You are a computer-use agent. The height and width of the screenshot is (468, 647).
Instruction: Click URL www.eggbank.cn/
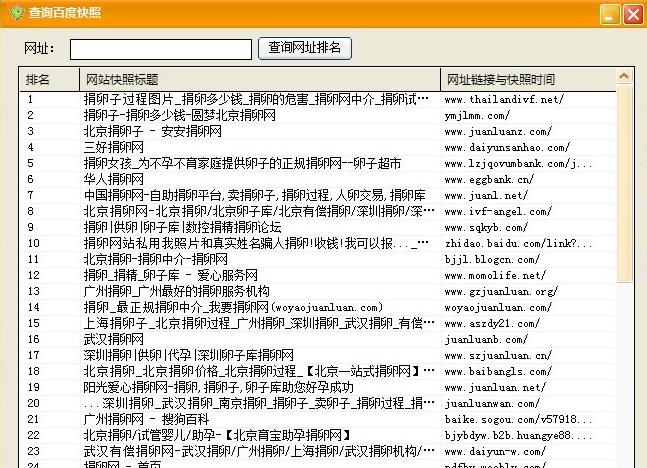pos(489,180)
